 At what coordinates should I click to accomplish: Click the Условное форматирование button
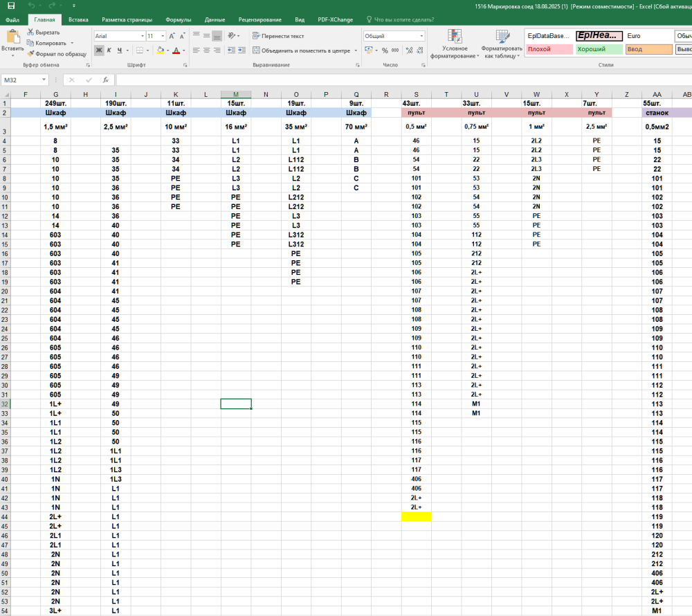455,44
